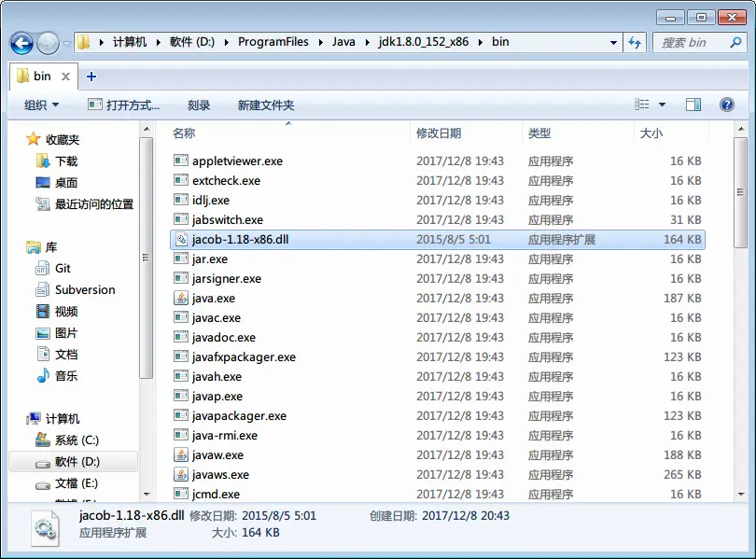The width and height of the screenshot is (756, 559).
Task: Click 刻录 in the toolbar
Action: tap(199, 105)
